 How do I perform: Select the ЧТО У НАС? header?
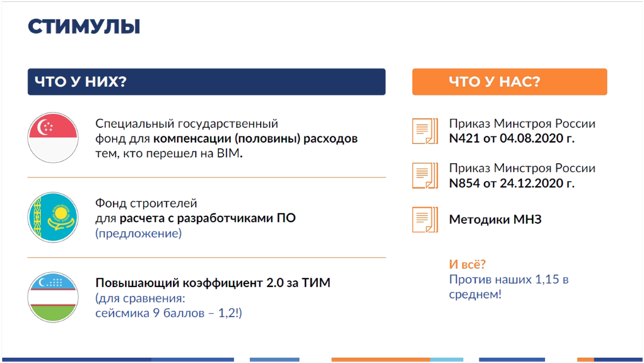[510, 82]
